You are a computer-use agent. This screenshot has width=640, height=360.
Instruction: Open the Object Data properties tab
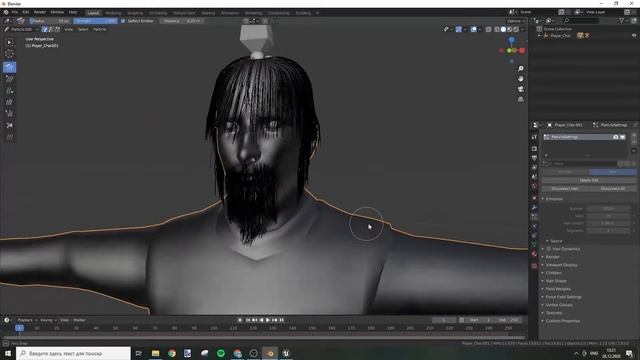coord(534,244)
